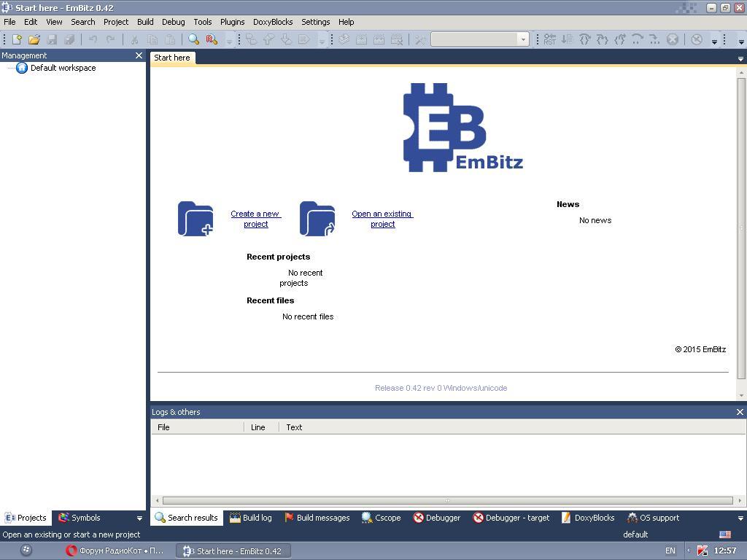Viewport: 747px width, 560px height.
Task: Click the US flag language icon in status bar
Action: coord(725,534)
